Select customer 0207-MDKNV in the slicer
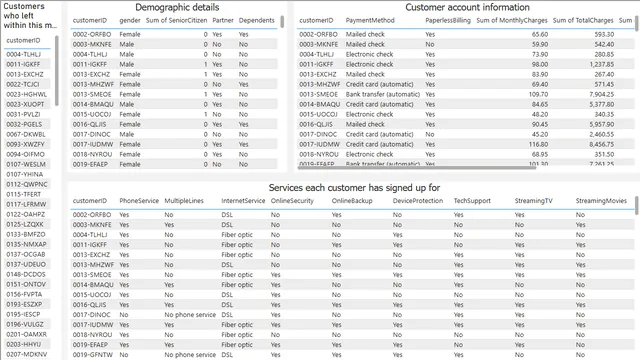This screenshot has height=360, width=640. click(27, 354)
